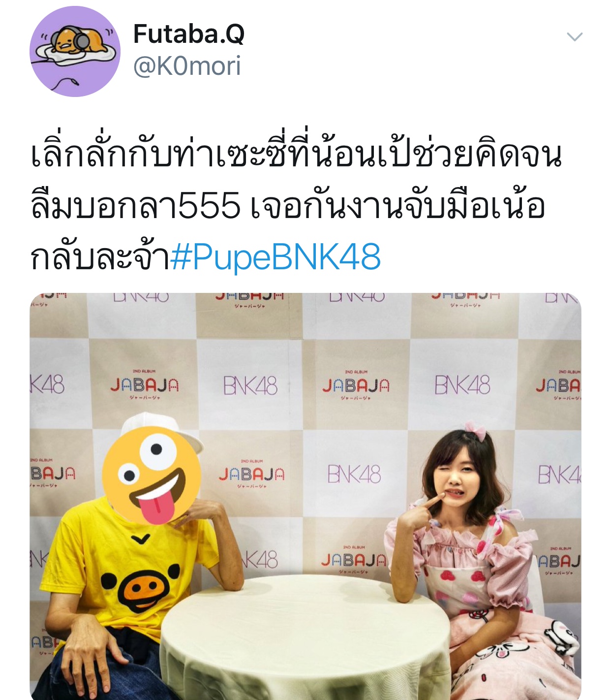The image size is (611, 700).
Task: Expand the tweet options chevron
Action: pos(575,37)
